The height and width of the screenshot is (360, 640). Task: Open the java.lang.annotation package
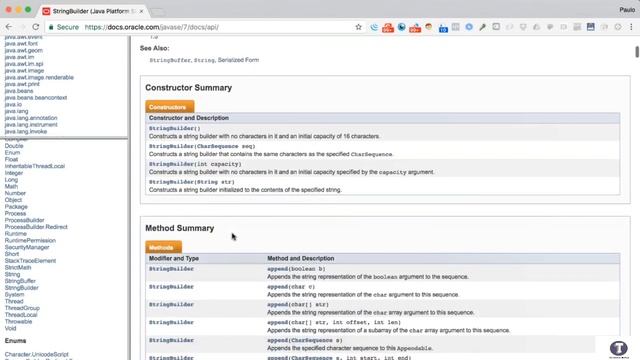[31, 118]
